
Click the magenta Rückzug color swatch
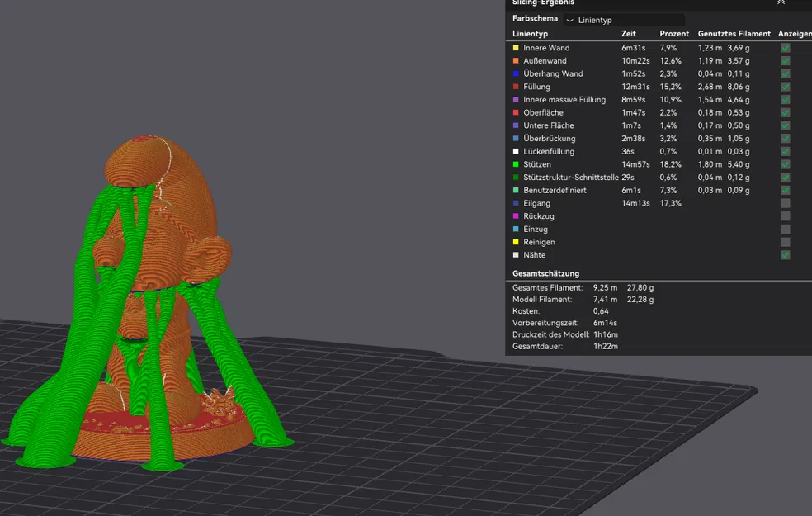click(x=517, y=215)
